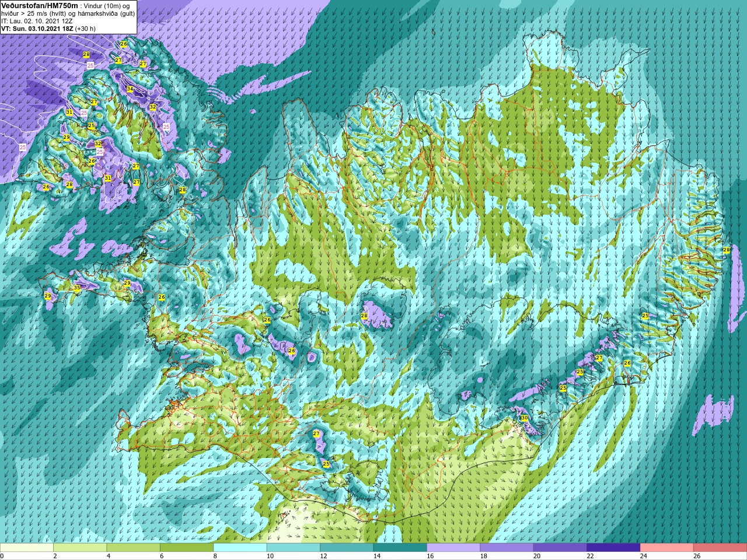Click the yellow gust label 35
Screen dimensions: 747x560
pyautogui.click(x=76, y=288)
